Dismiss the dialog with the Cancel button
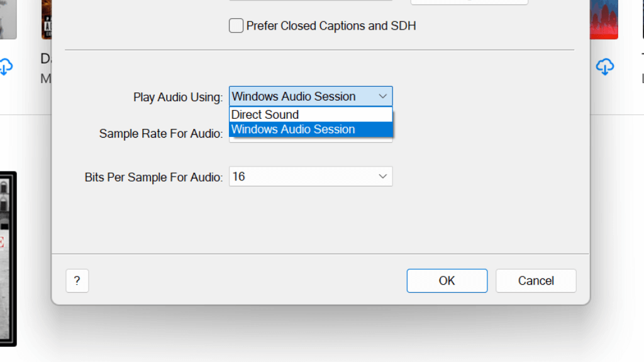 coord(536,281)
